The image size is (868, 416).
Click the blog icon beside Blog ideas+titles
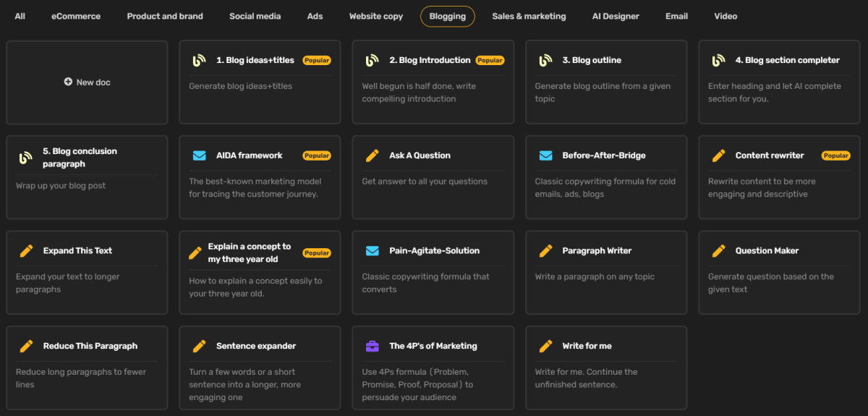199,61
